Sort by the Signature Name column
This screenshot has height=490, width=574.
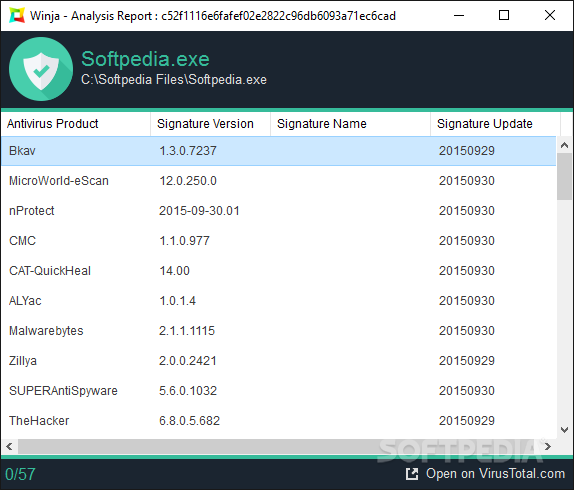(x=350, y=124)
